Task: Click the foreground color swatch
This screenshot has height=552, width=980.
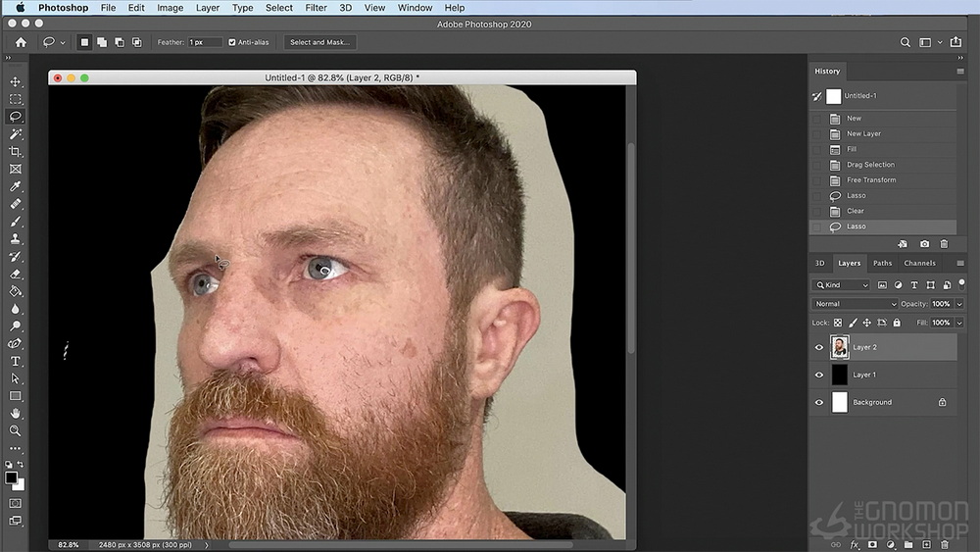Action: pyautogui.click(x=11, y=478)
